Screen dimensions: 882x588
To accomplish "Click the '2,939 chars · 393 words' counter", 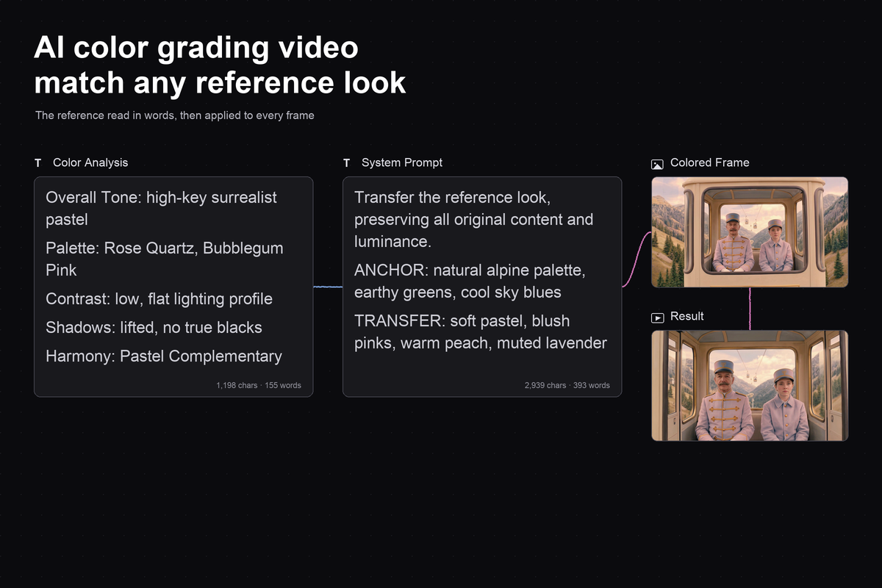I will (567, 385).
